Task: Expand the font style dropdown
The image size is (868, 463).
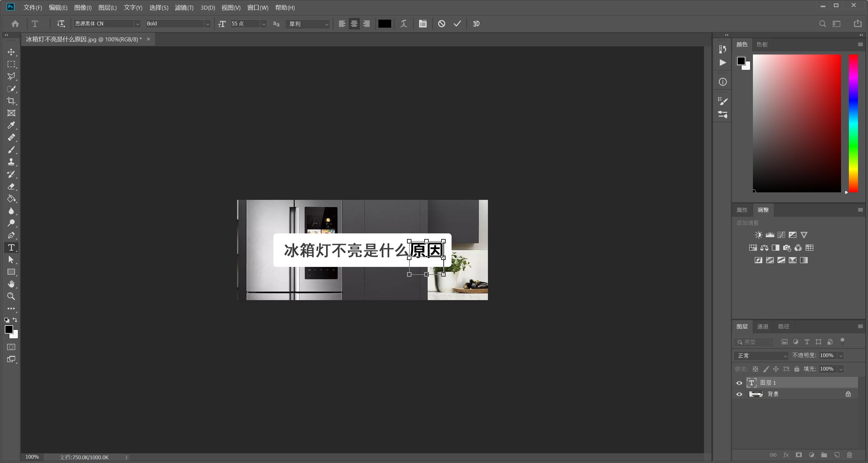Action: click(208, 23)
